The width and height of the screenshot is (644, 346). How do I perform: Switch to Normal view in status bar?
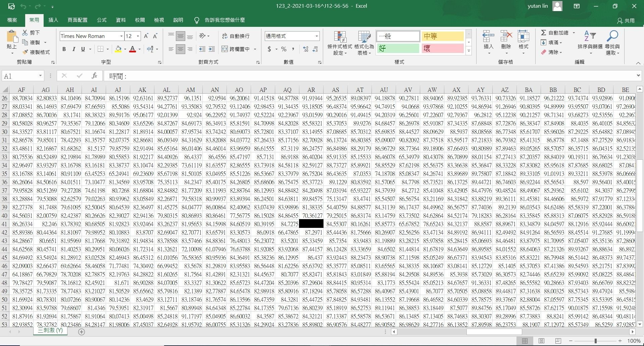525,341
